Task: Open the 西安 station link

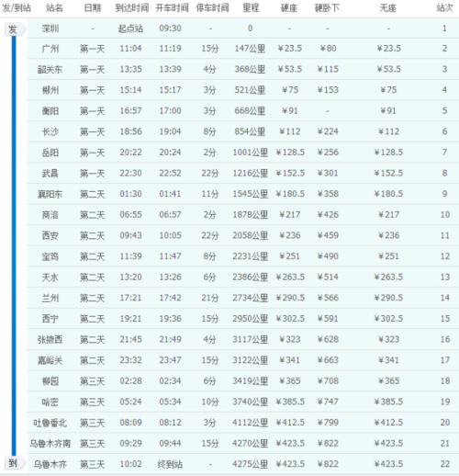Action: pyautogui.click(x=50, y=235)
